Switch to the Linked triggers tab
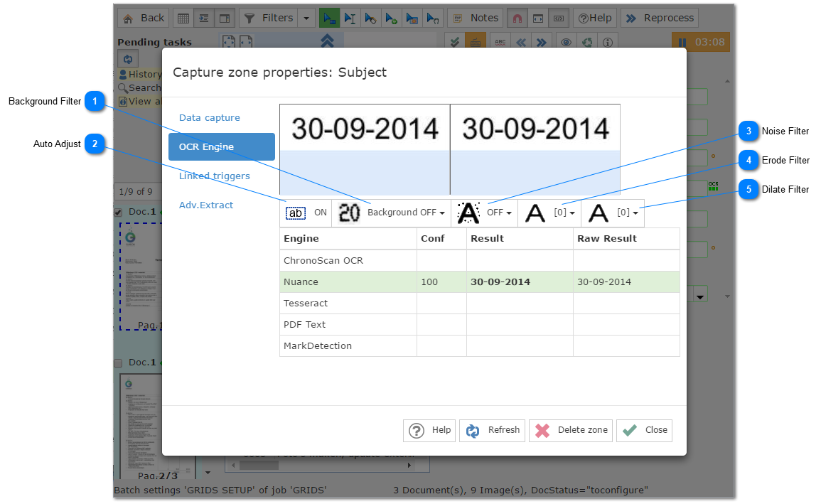This screenshot has width=821, height=504. click(214, 176)
